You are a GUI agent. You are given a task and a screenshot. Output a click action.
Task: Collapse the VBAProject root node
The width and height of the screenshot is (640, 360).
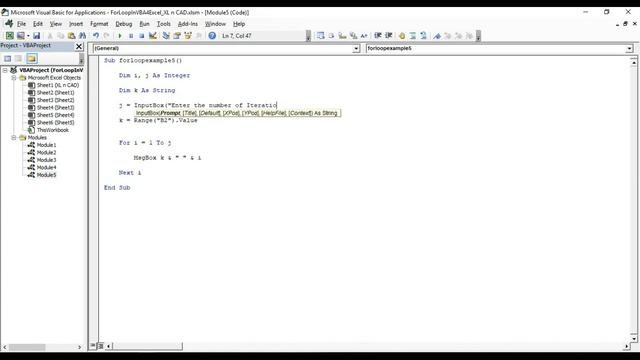[x=5, y=70]
